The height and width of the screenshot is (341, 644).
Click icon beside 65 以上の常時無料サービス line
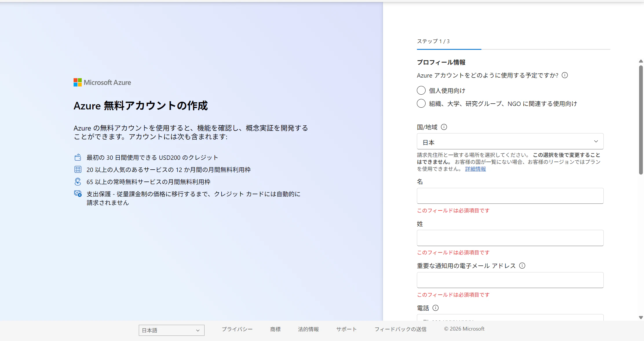[x=78, y=181]
